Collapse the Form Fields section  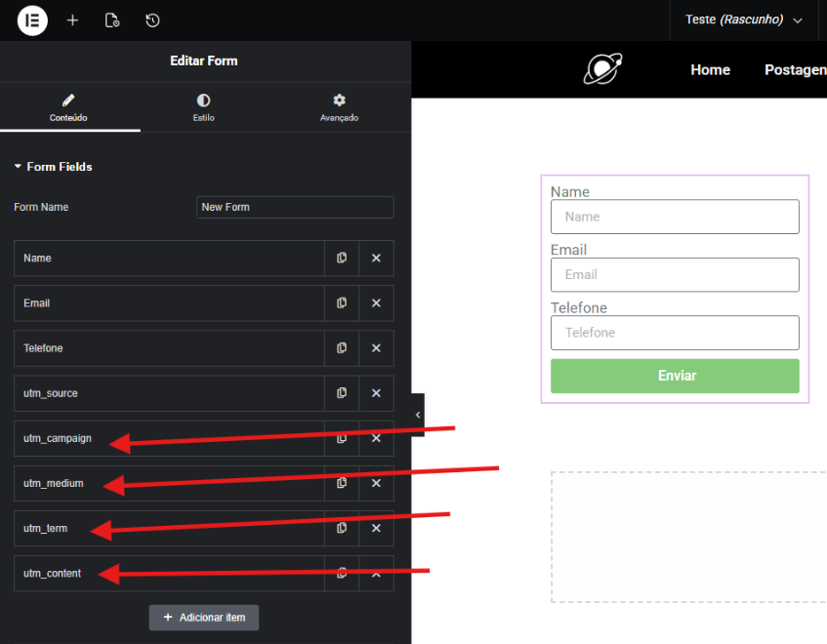tap(54, 167)
